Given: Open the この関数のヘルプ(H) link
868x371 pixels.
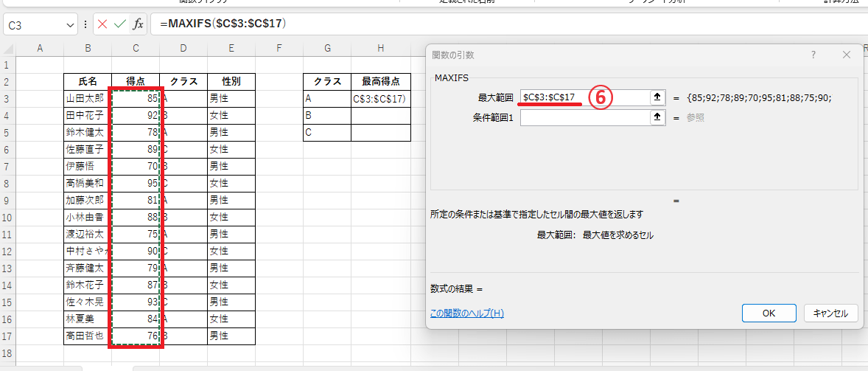Looking at the screenshot, I should (466, 313).
